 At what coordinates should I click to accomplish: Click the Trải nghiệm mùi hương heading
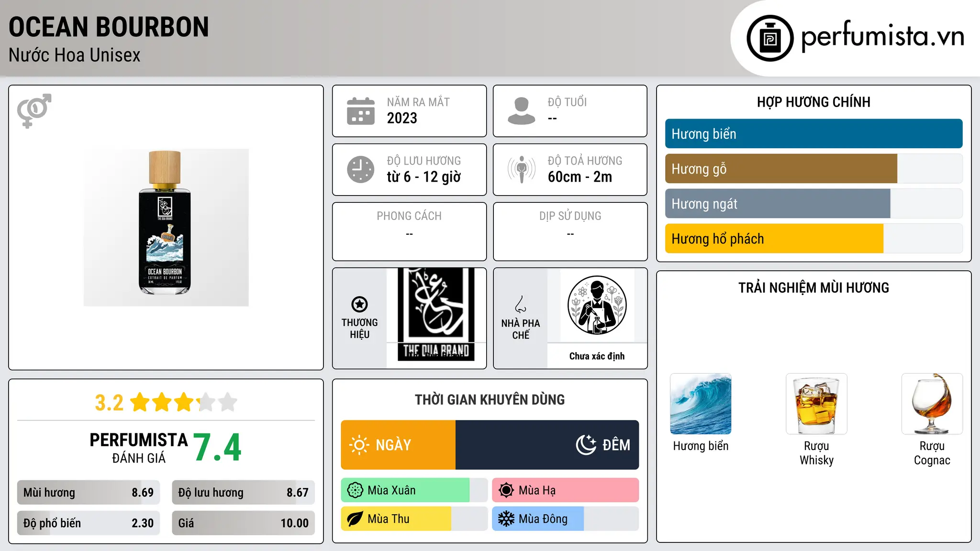coord(813,287)
